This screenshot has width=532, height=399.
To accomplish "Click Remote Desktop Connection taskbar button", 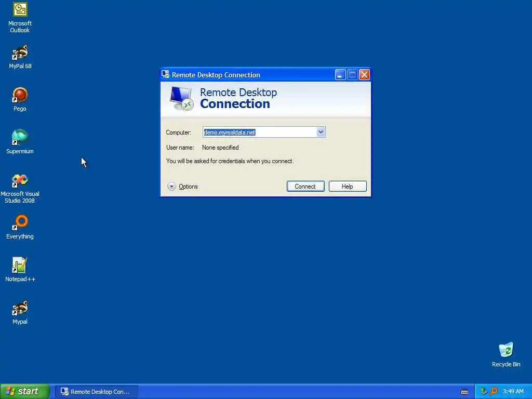I will [97, 392].
